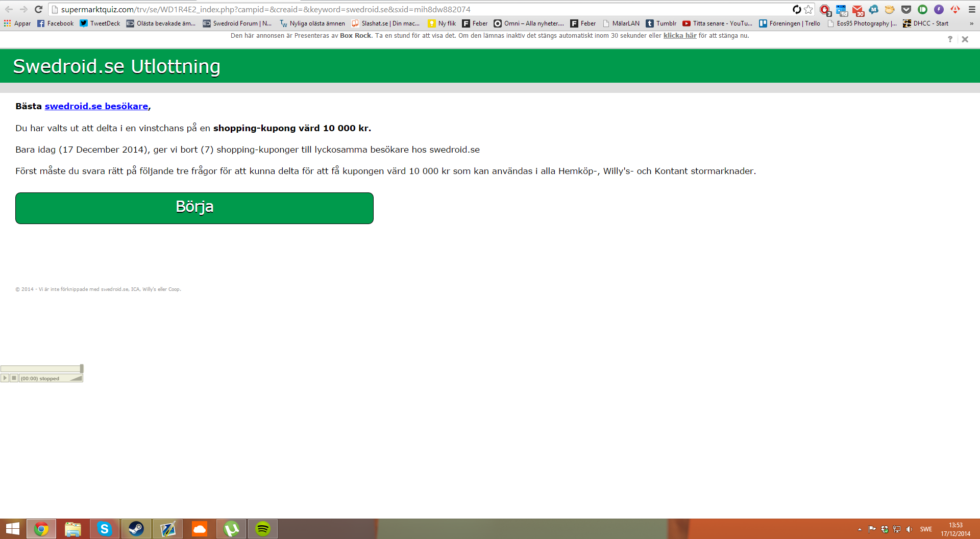The height and width of the screenshot is (539, 980).
Task: Open the Slashat.se bookmark
Action: (386, 23)
